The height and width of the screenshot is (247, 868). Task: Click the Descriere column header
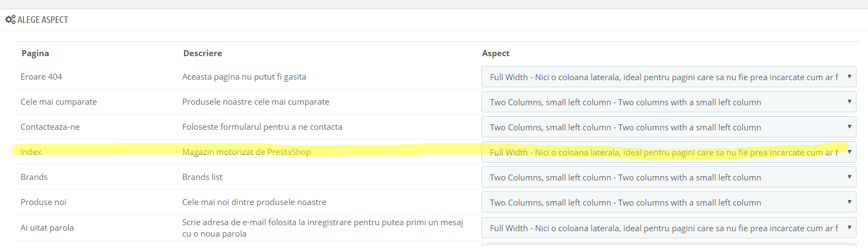(203, 53)
